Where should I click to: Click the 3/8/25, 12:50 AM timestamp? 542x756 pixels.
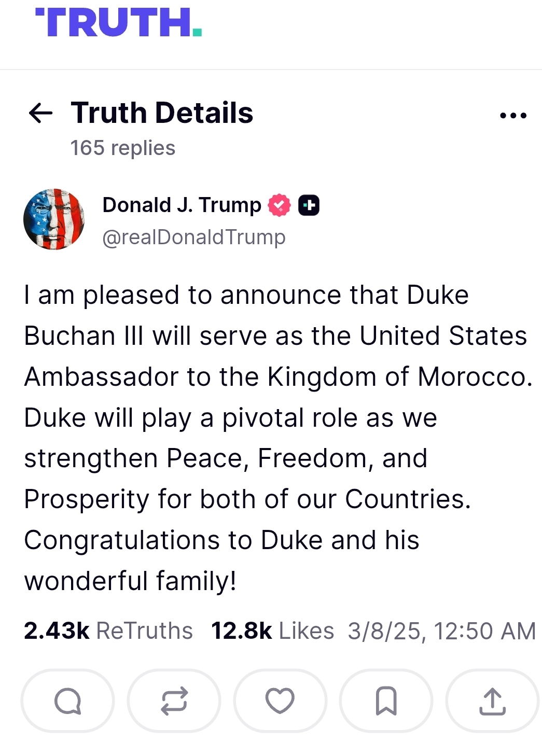(x=441, y=631)
